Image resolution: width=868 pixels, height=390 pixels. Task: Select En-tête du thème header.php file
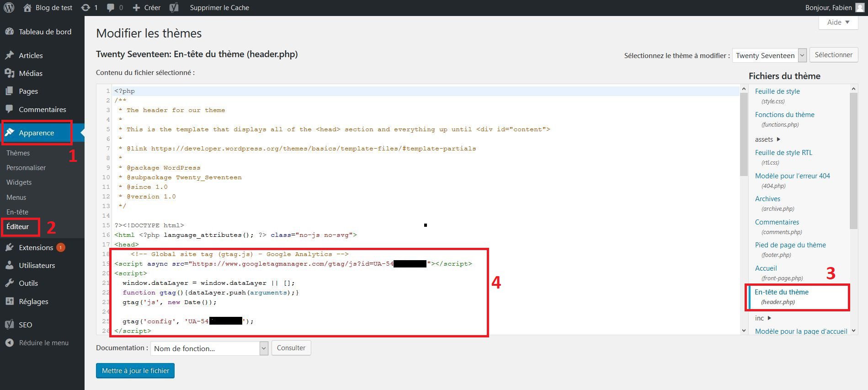tap(782, 292)
